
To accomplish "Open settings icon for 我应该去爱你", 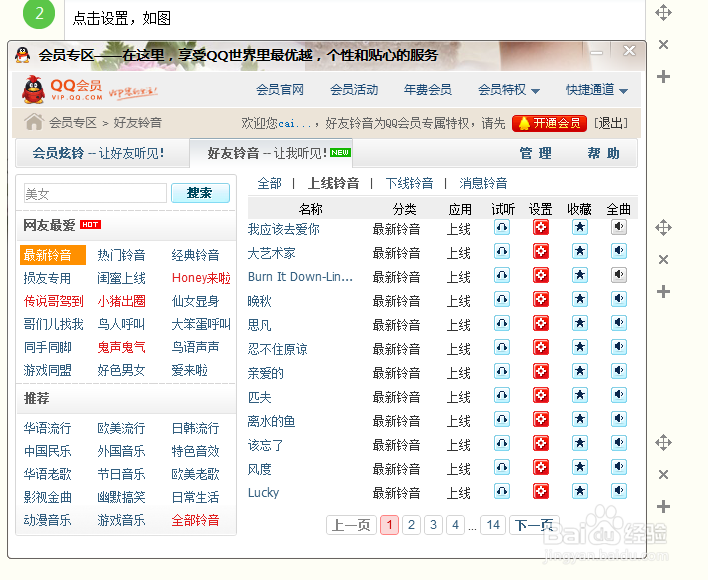I will 540,227.
